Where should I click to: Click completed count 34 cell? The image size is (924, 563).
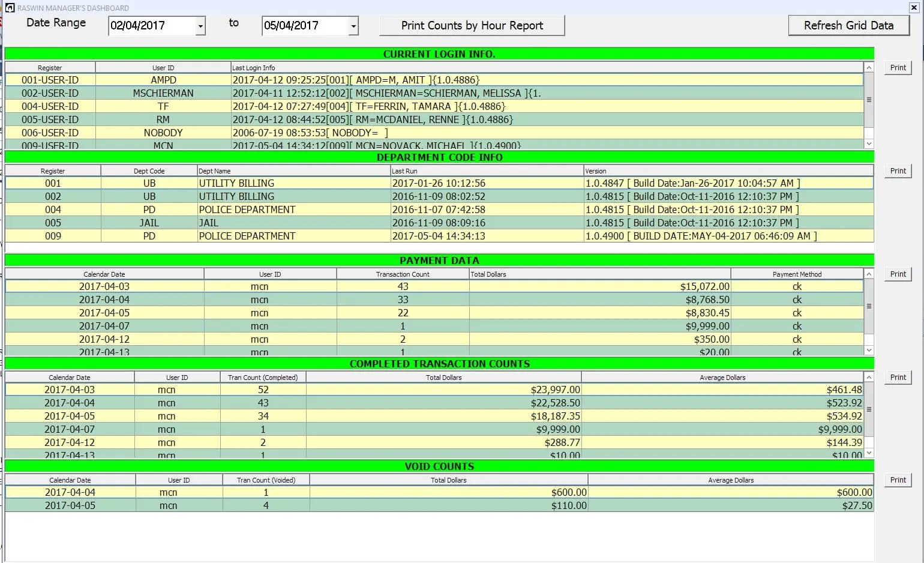263,416
